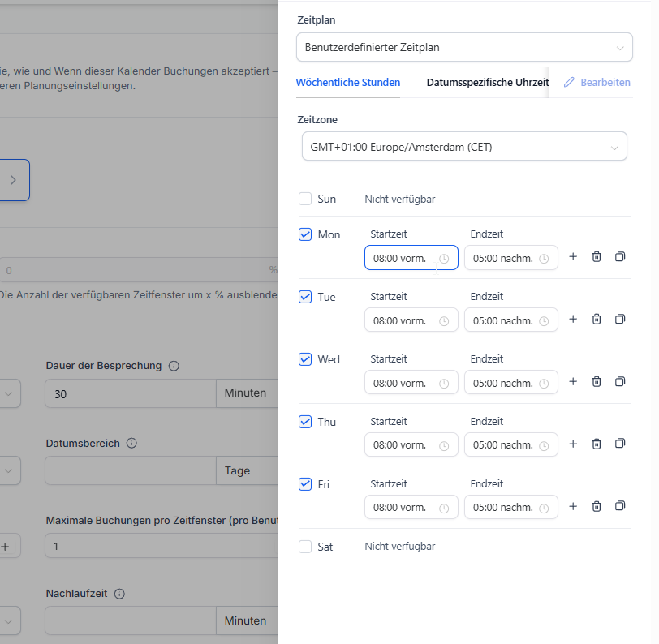Tick the Sat checkbox to enable Saturday
The image size is (659, 644).
[305, 547]
